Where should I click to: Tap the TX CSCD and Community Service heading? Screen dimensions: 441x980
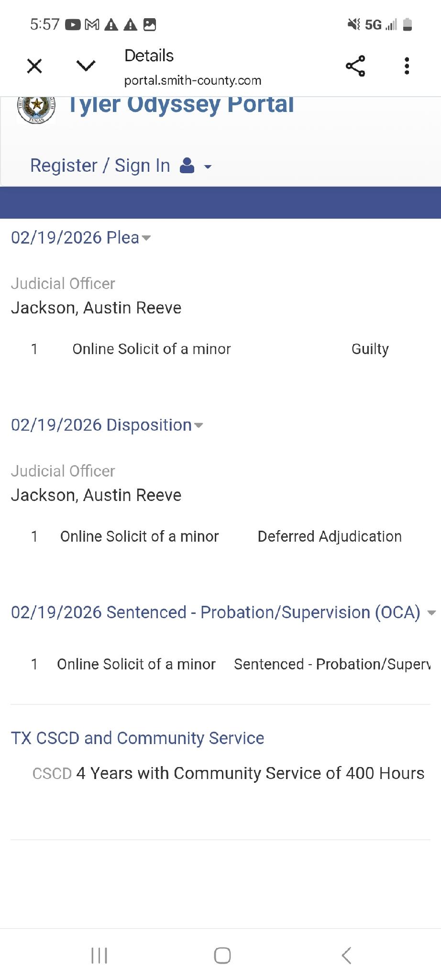137,738
